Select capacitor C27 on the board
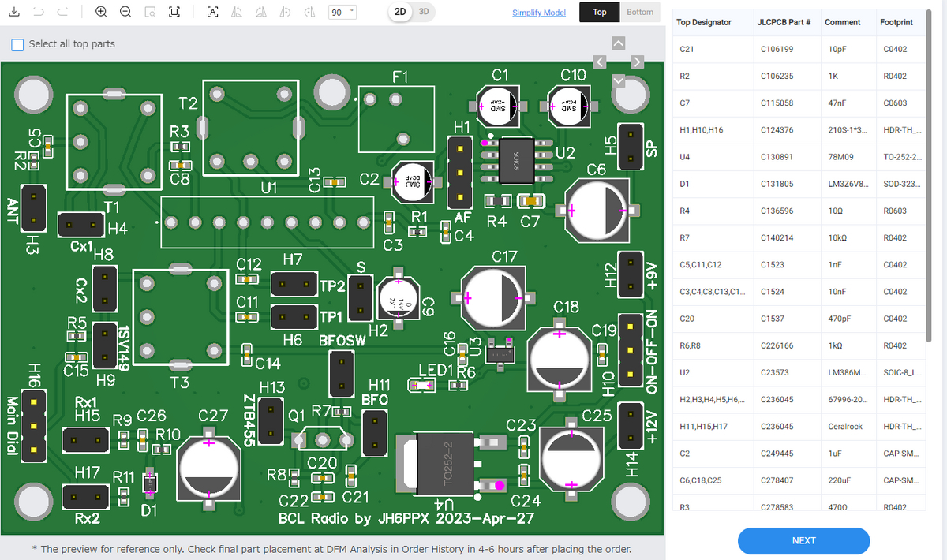This screenshot has height=560, width=947. click(x=208, y=468)
